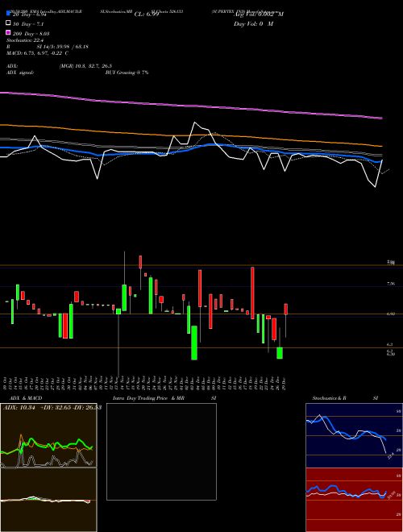The height and width of the screenshot is (532, 403).
Task: Click the 'MACD: 6.75, 6.97, -0.22 C' line
Action: 38,53
